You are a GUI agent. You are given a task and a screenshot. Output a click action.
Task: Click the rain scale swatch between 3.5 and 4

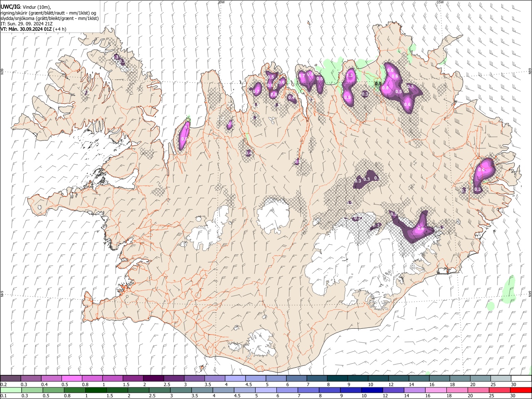tap(202, 390)
